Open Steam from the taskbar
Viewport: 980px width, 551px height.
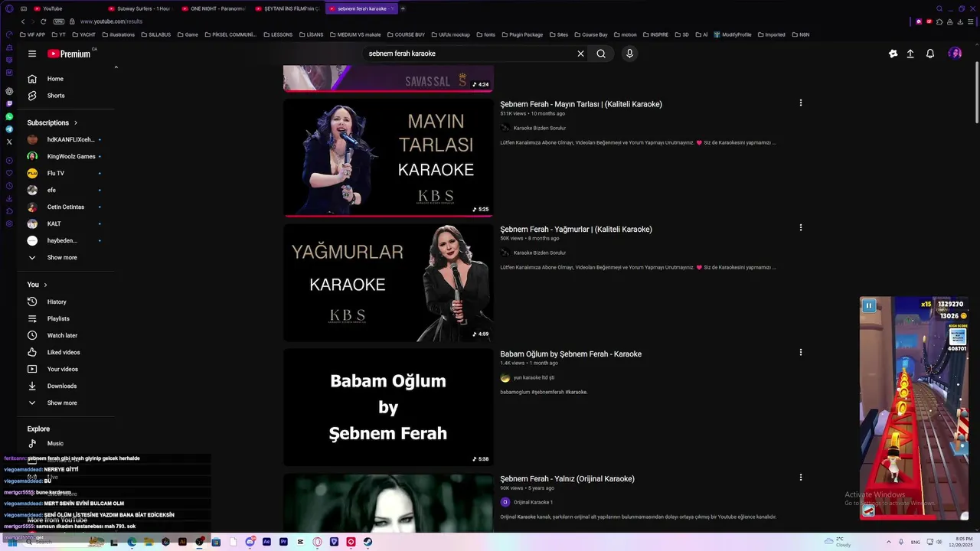[x=367, y=542]
